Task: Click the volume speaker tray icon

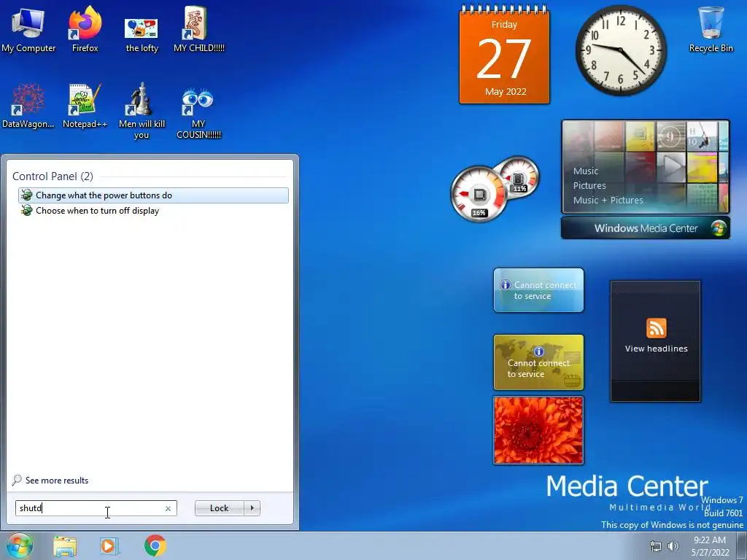Action: [673, 546]
